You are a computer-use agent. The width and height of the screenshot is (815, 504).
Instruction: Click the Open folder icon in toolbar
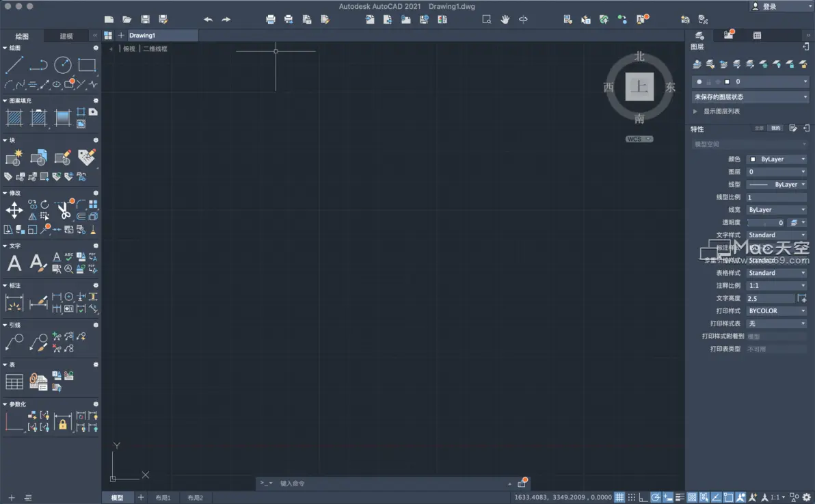[x=126, y=19]
